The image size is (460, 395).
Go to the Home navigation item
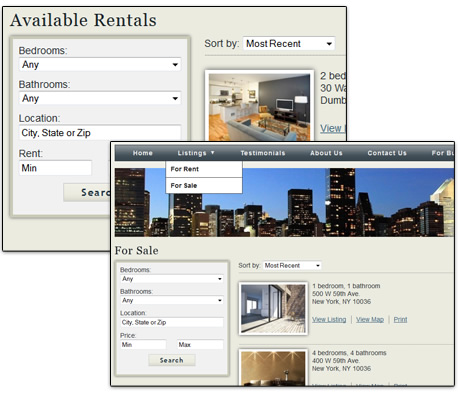(143, 153)
